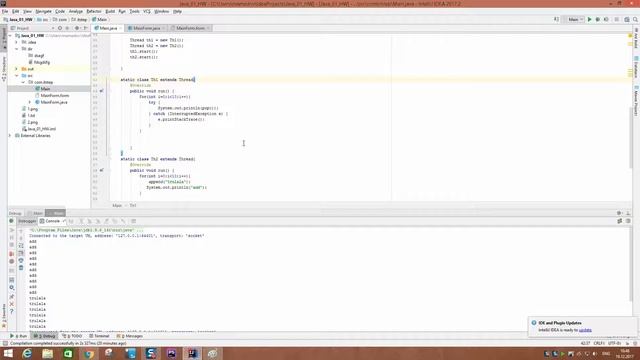This screenshot has width=640, height=360.
Task: Collapse the com.itstep package
Action: (x=23, y=82)
